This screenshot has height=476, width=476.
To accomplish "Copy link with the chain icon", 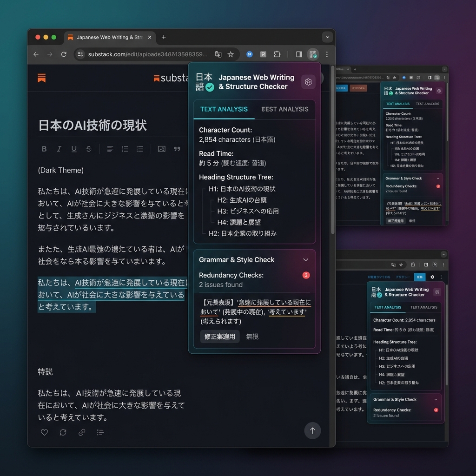I will (82, 432).
